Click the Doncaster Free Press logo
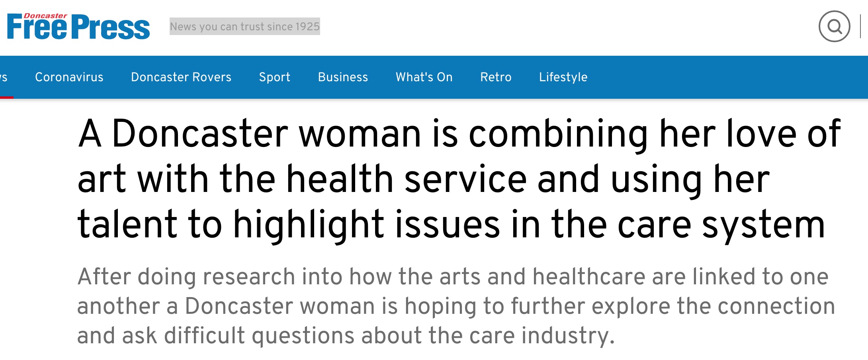Viewport: 868px width, 360px height. click(78, 27)
